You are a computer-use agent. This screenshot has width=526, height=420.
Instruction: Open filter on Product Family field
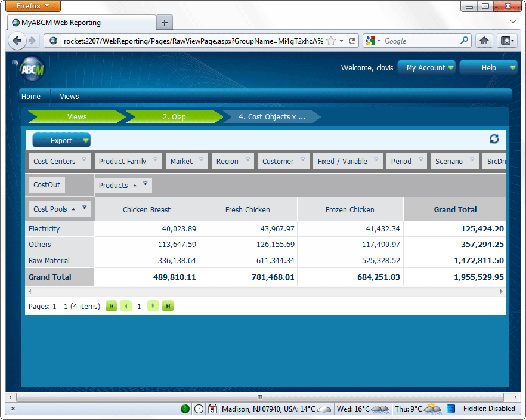click(155, 159)
